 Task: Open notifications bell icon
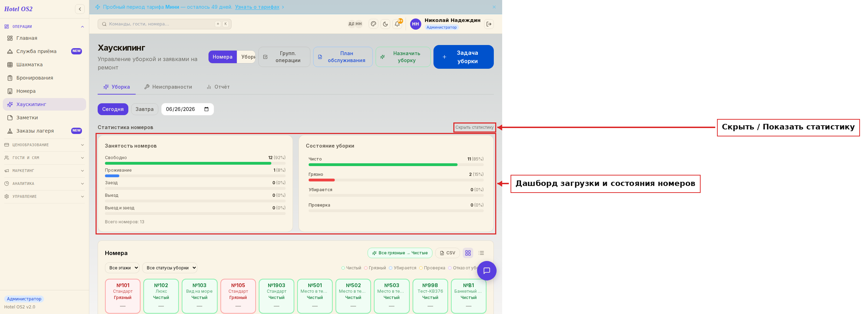click(397, 24)
